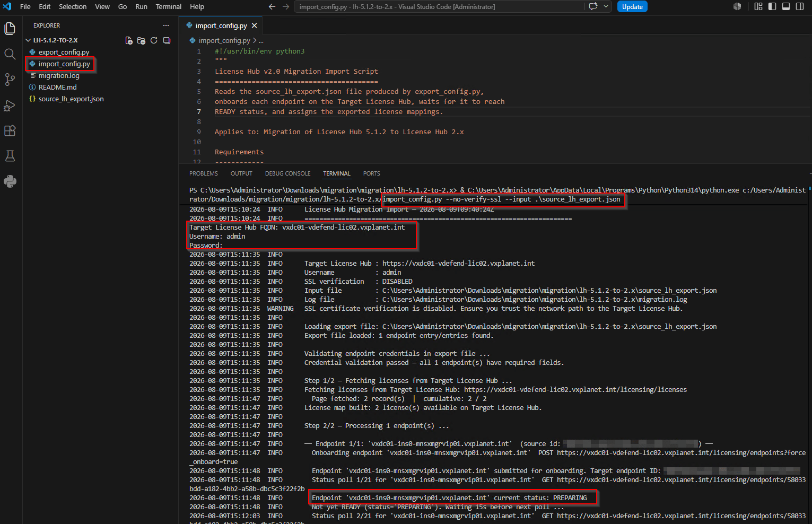812x524 pixels.
Task: Click 'Username: admin' line in terminal
Action: [x=217, y=237]
